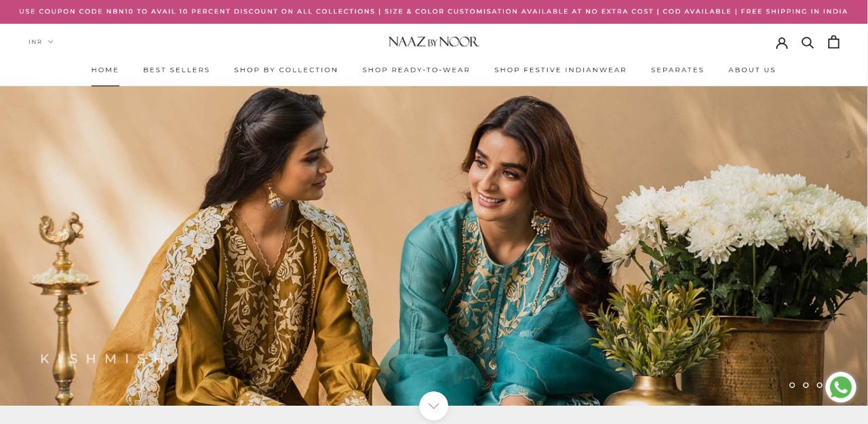
Task: Open Shop Ready-To-Wear menu
Action: pyautogui.click(x=416, y=70)
